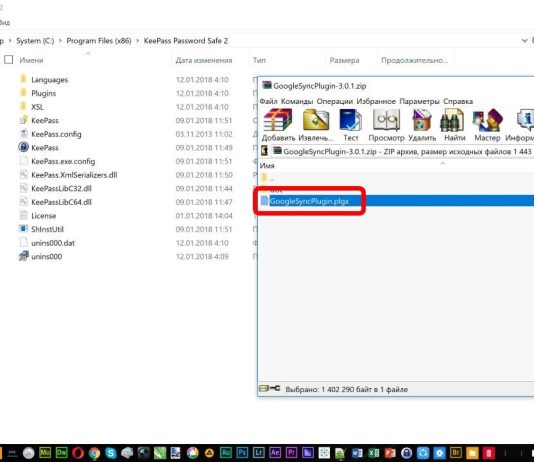Select the KeePass application with lock icon
Viewport: 534px width, 462px height.
[x=45, y=148]
